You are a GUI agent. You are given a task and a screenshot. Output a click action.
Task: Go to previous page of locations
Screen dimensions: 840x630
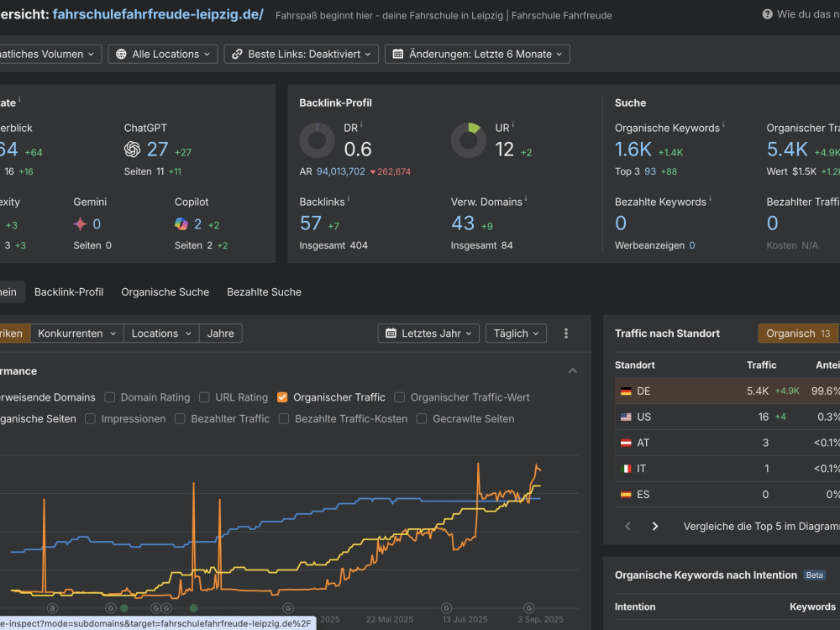[x=627, y=526]
